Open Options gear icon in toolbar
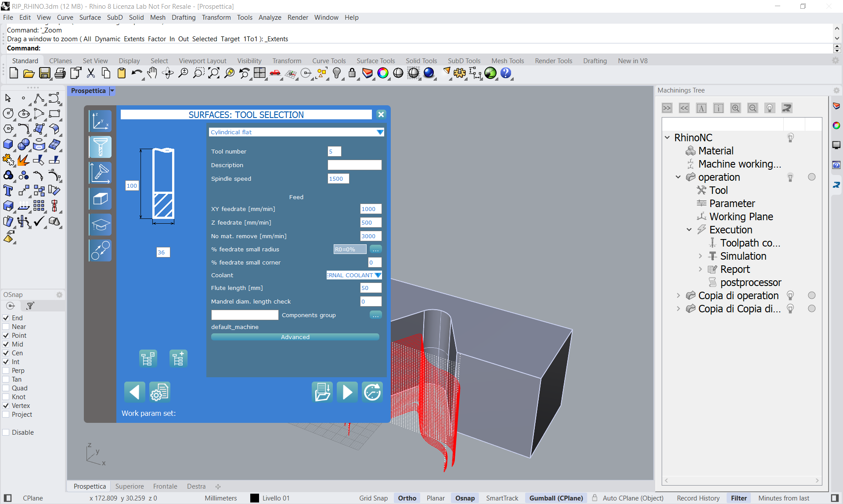Image resolution: width=843 pixels, height=504 pixels. (x=460, y=73)
